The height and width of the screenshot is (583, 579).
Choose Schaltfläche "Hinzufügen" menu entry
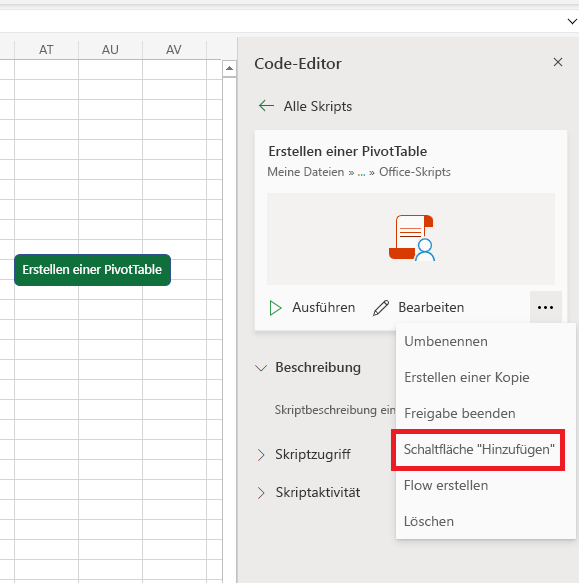pyautogui.click(x=479, y=450)
